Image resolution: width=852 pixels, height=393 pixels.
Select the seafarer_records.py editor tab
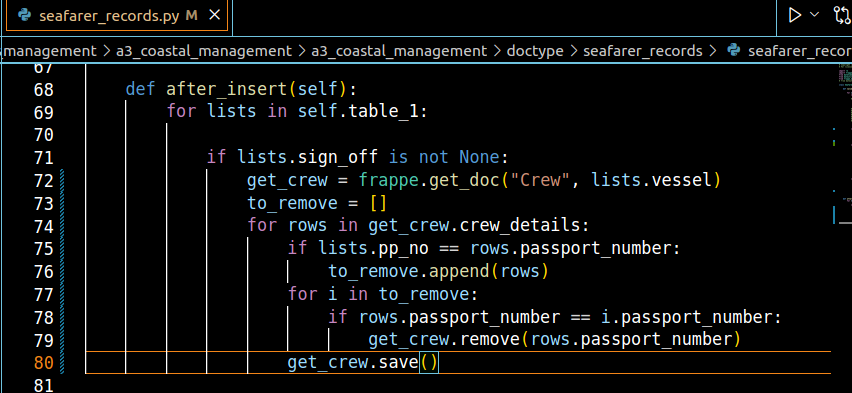[117, 16]
